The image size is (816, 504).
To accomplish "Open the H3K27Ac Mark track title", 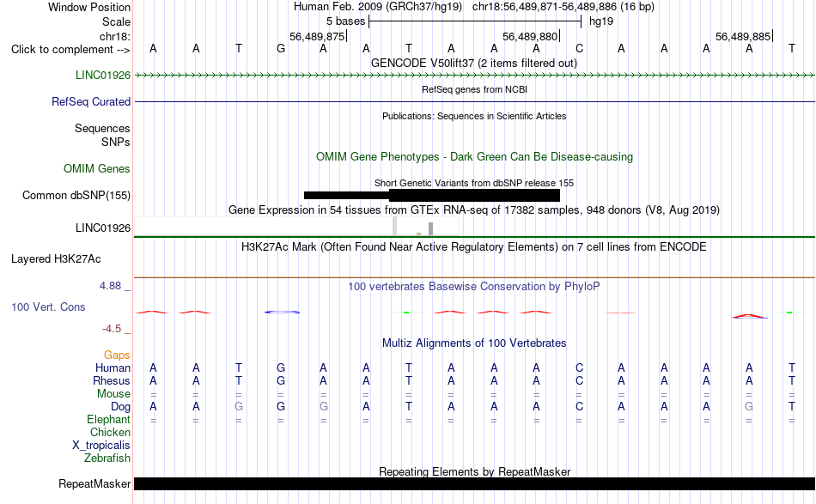I will pyautogui.click(x=474, y=246).
